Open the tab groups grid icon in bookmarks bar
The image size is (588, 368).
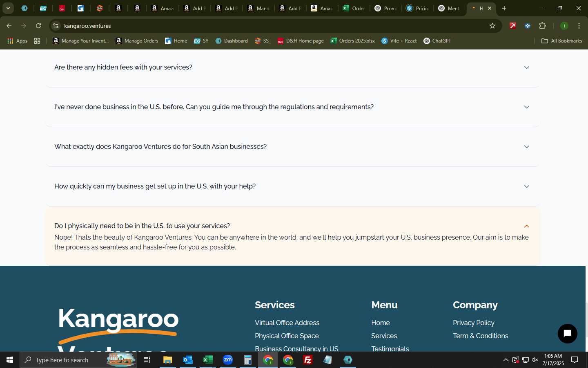[x=37, y=41]
